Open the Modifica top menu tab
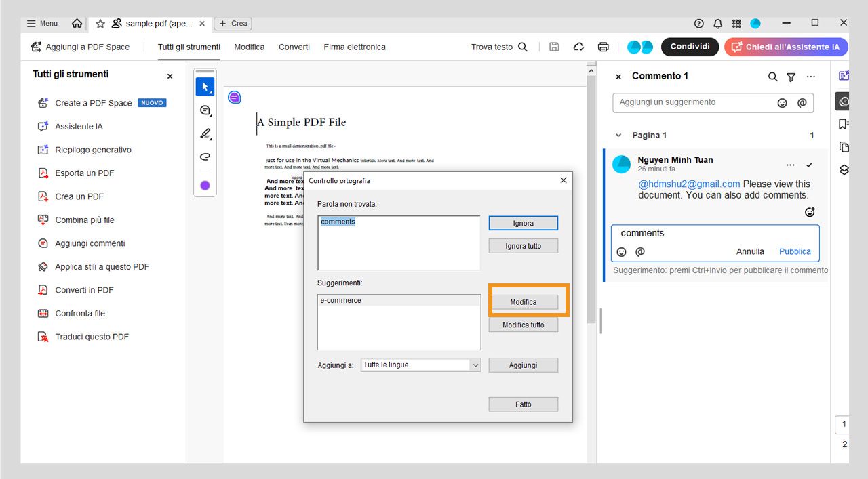 click(250, 47)
